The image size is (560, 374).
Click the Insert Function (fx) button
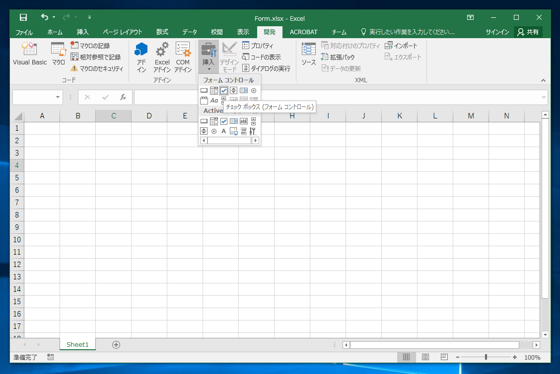pyautogui.click(x=123, y=97)
